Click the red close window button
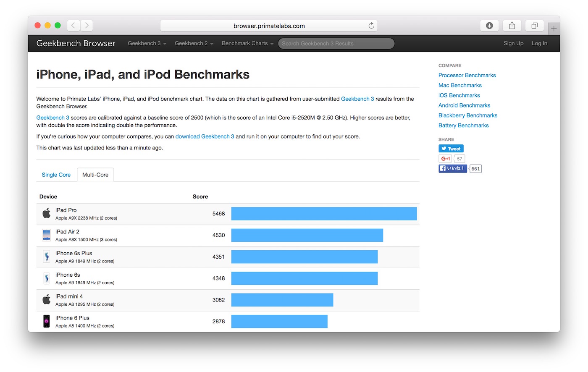 [x=37, y=26]
